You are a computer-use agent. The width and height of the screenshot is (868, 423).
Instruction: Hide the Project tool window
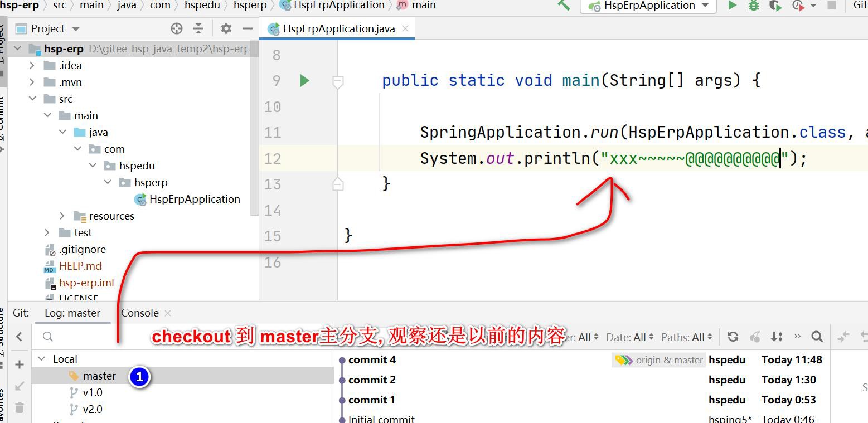point(248,28)
